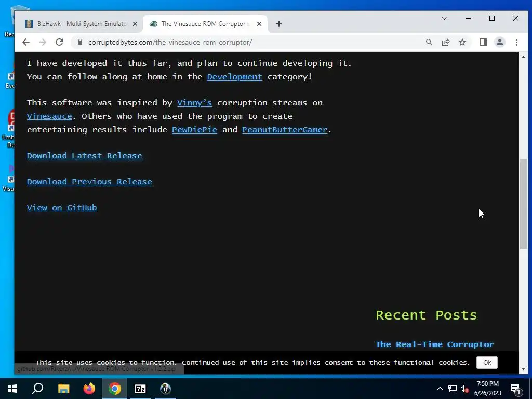Open the clock showing 7:50 PM
This screenshot has width=532, height=399.
click(487, 389)
